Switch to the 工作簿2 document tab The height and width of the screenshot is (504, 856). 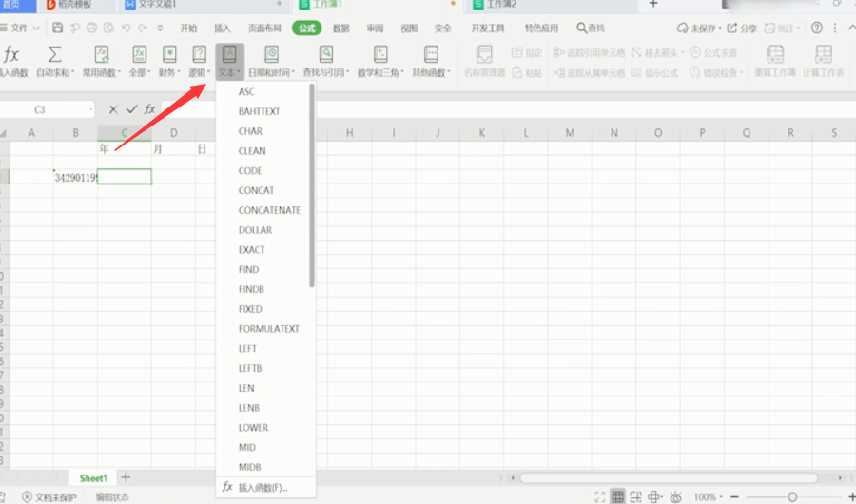tap(550, 5)
